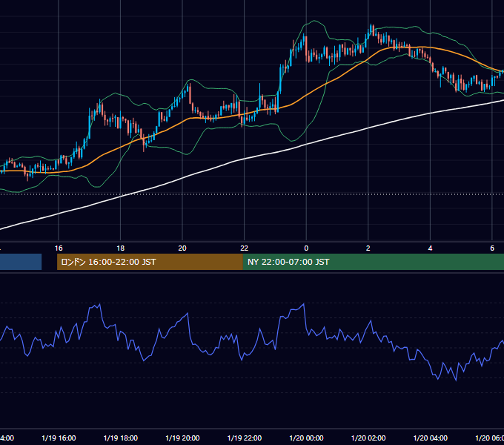This screenshot has height=445, width=504.
Task: Click the blue session bar before London
Action: point(21,262)
